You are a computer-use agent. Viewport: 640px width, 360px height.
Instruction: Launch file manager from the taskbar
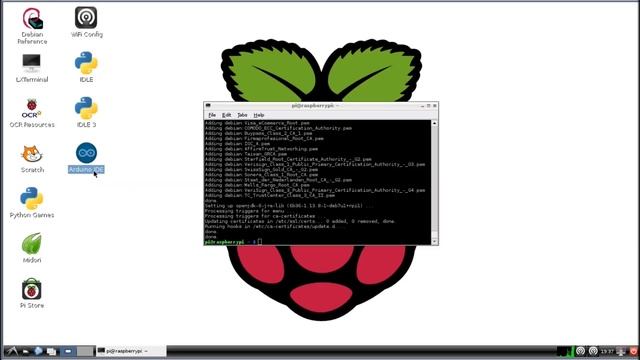point(26,351)
